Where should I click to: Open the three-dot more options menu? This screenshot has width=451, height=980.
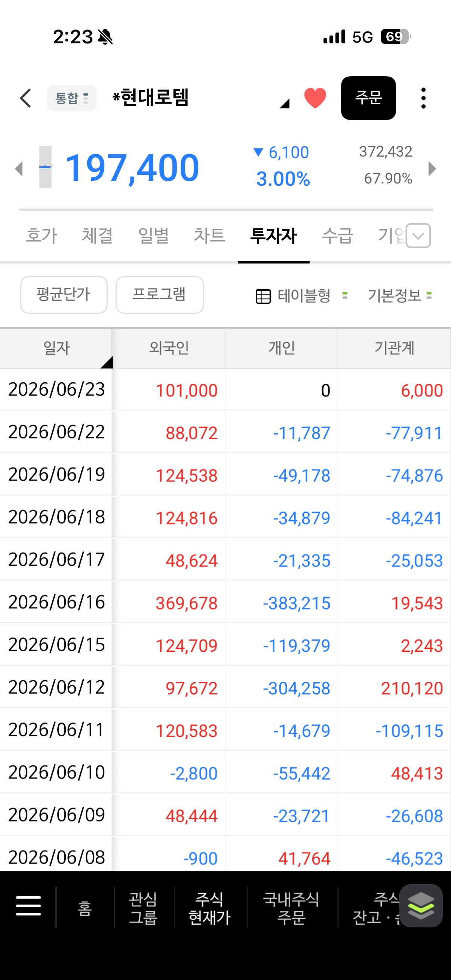pos(423,98)
